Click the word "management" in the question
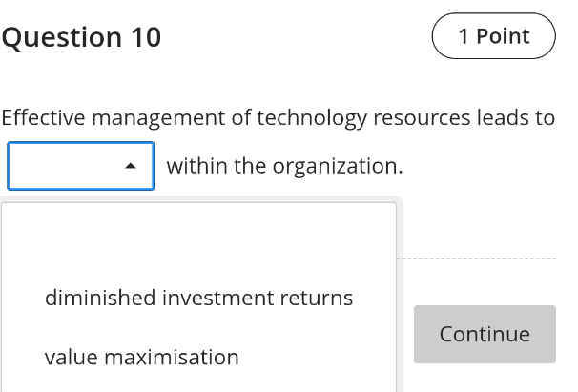Screen dimensions: 578x392 pos(159,118)
